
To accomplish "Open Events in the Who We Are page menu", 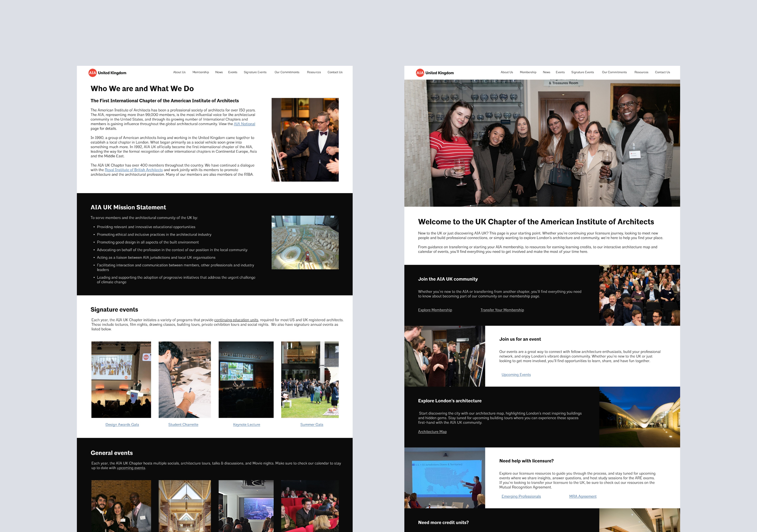I will click(233, 72).
